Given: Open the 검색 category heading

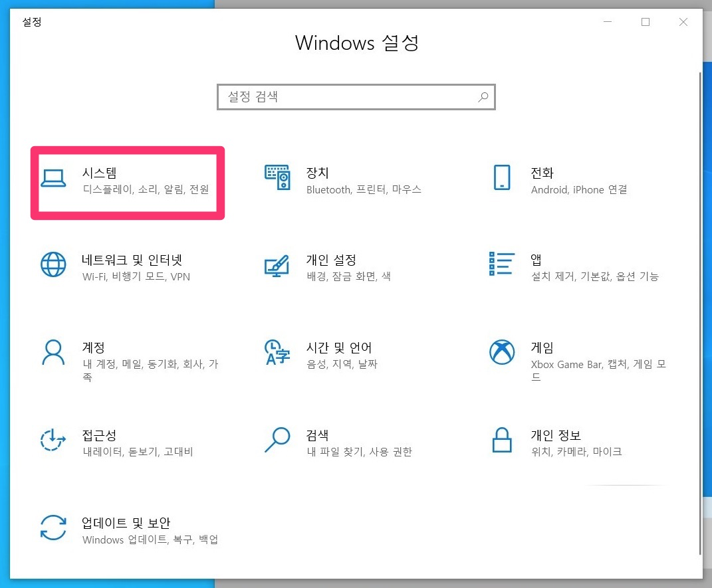Looking at the screenshot, I should (x=317, y=436).
